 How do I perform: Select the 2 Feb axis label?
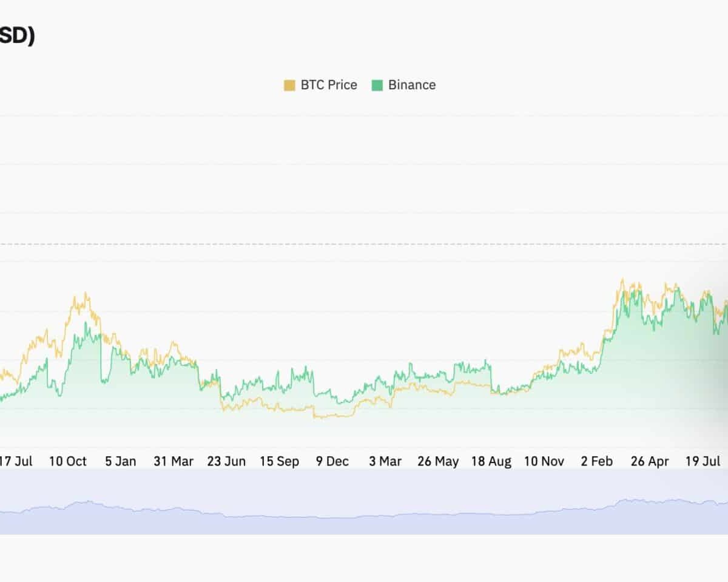596,461
